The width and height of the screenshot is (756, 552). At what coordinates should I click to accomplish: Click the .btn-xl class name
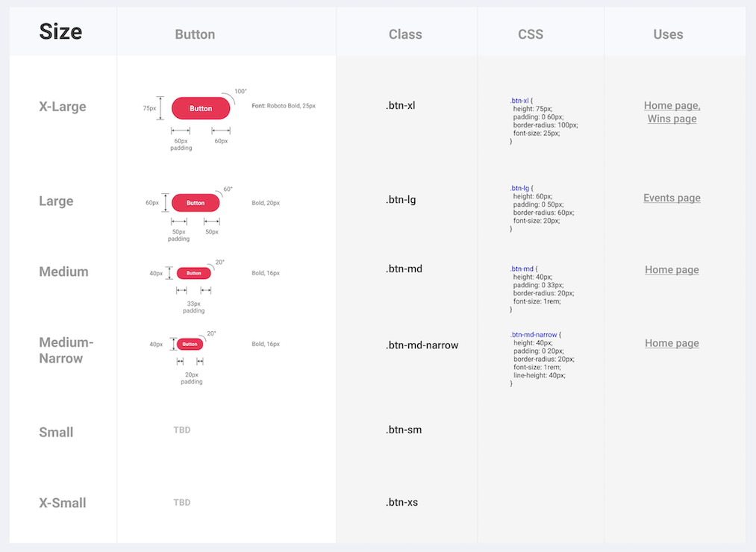click(401, 105)
